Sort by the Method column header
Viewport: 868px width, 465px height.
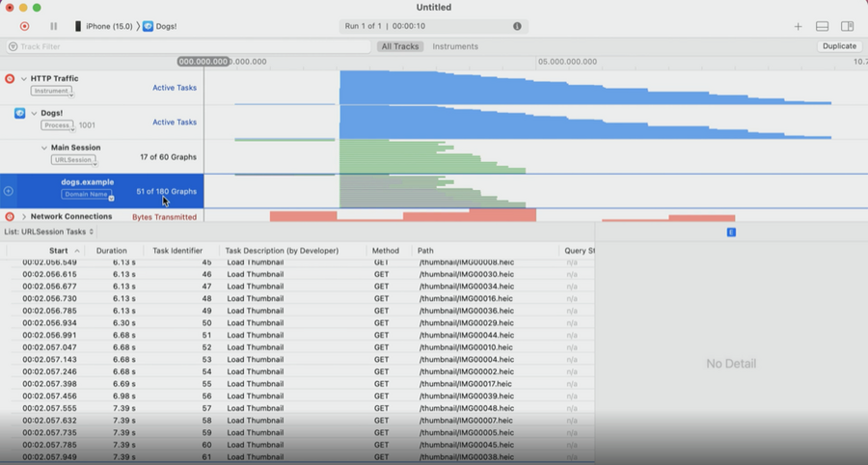[x=386, y=251]
